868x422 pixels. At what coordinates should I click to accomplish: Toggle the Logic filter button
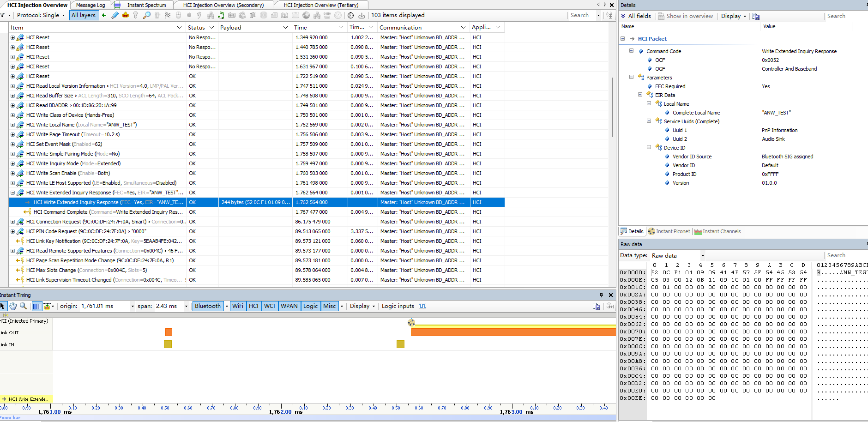tap(310, 306)
